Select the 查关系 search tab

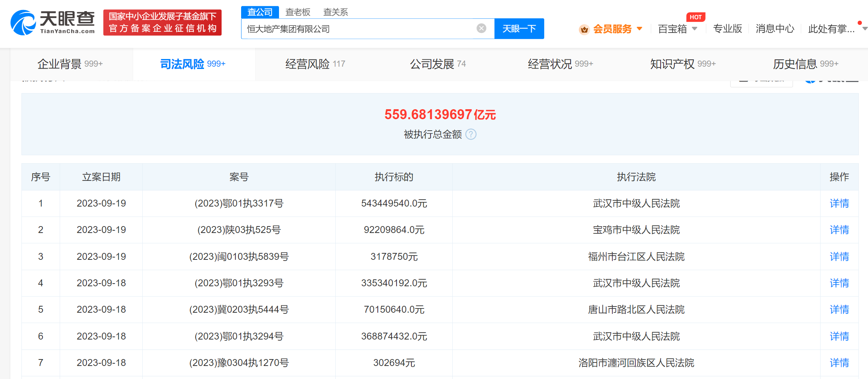pyautogui.click(x=336, y=12)
